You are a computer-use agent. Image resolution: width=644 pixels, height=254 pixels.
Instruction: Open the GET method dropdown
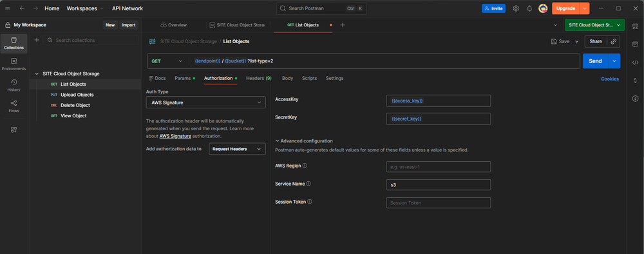click(166, 61)
